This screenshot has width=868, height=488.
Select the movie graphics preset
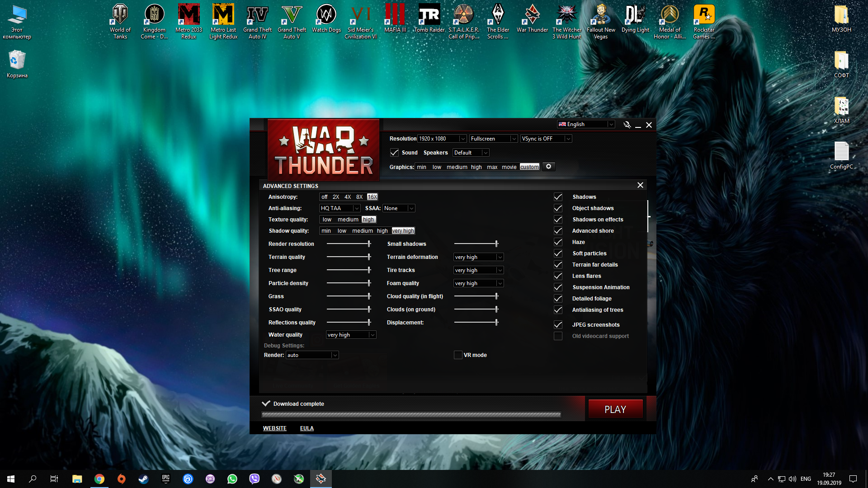pos(509,167)
